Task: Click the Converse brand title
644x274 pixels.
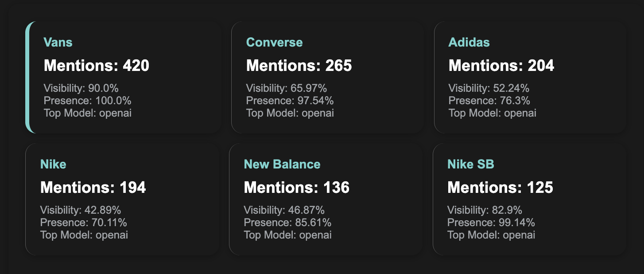Action: click(x=275, y=43)
